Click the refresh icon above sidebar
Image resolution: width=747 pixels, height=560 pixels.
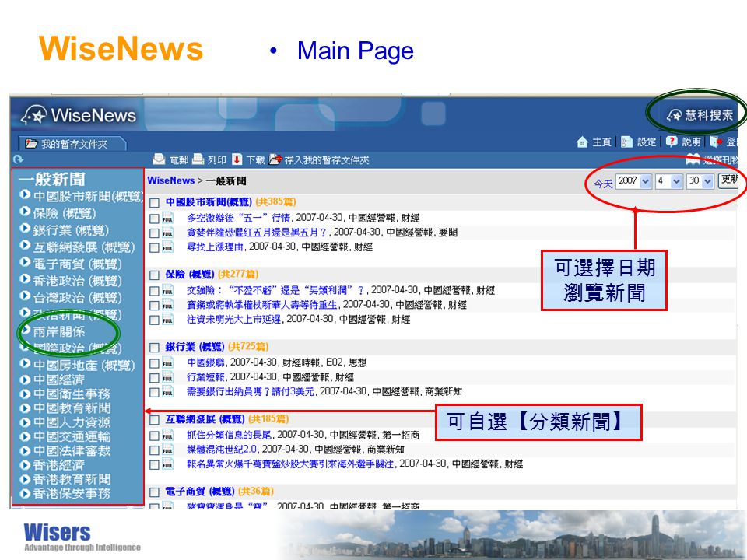[x=19, y=159]
